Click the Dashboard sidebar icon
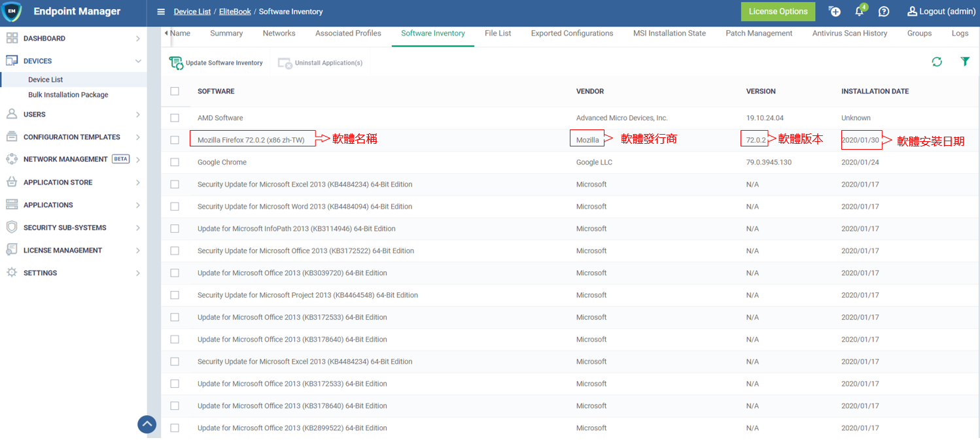 (x=12, y=39)
